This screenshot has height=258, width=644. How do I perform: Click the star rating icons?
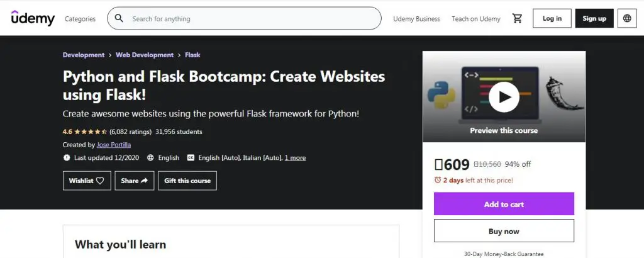coord(91,132)
